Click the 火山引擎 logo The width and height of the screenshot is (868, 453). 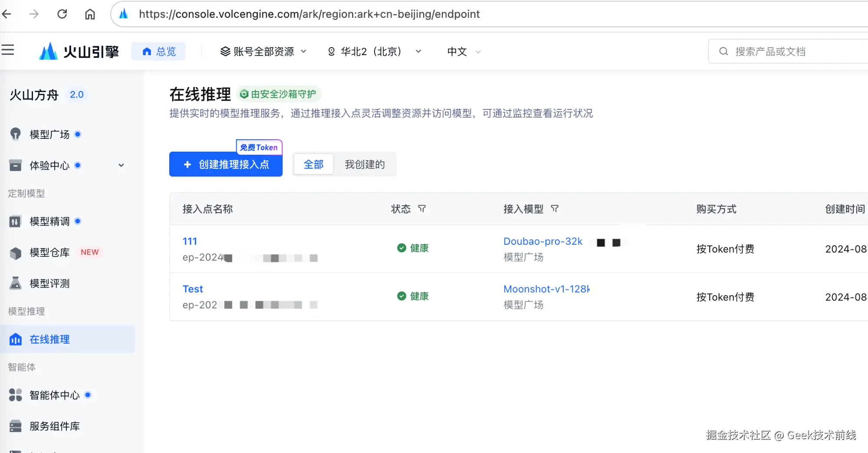click(79, 51)
